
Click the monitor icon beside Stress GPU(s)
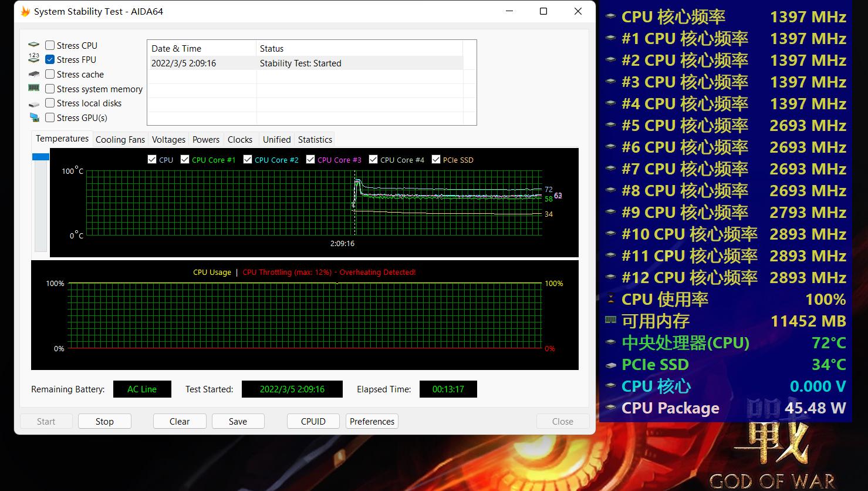tap(34, 117)
